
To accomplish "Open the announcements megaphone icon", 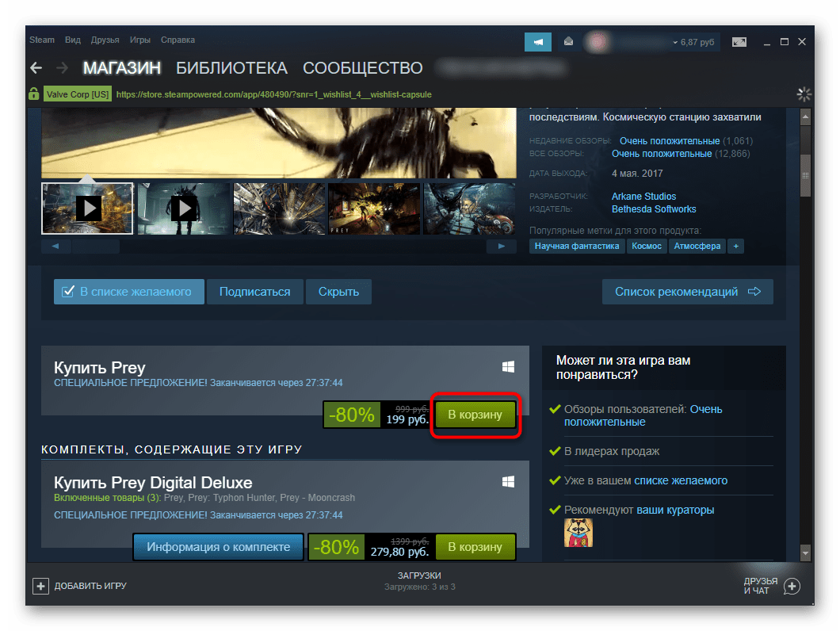I will [x=538, y=42].
